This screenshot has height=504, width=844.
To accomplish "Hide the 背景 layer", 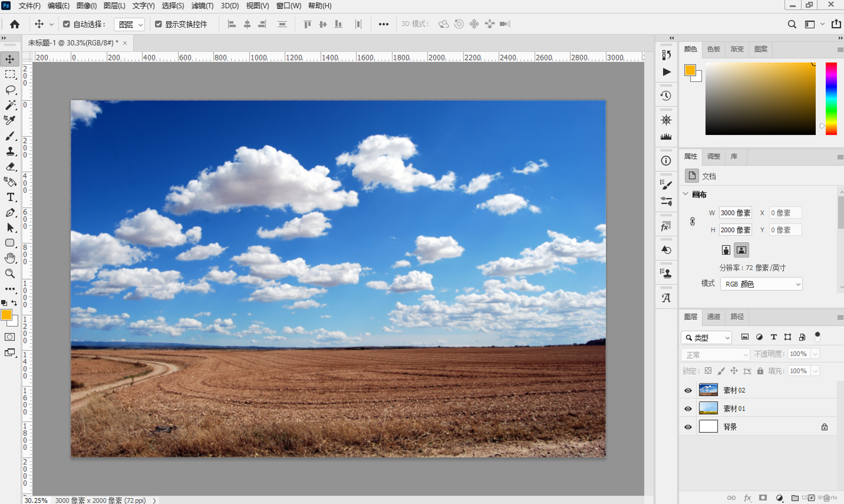I will 688,427.
